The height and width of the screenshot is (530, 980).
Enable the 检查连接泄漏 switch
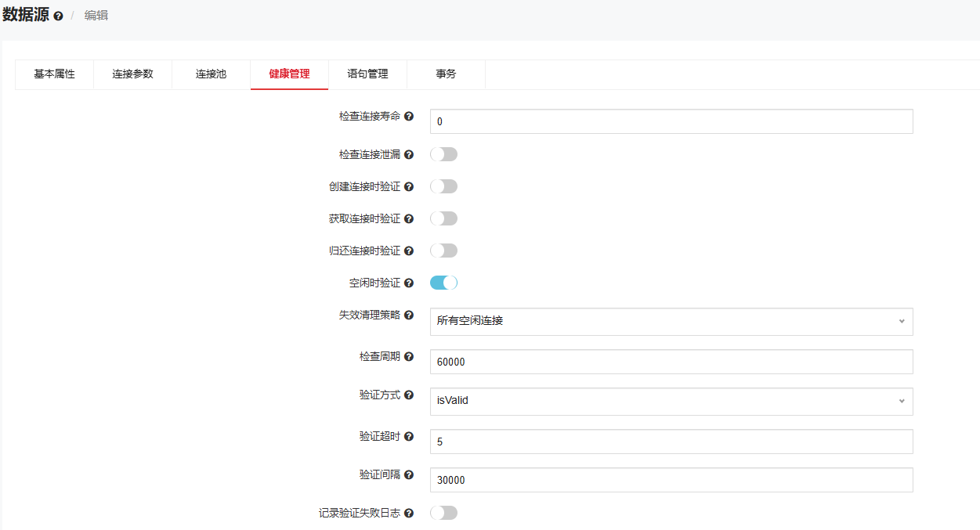coord(443,154)
